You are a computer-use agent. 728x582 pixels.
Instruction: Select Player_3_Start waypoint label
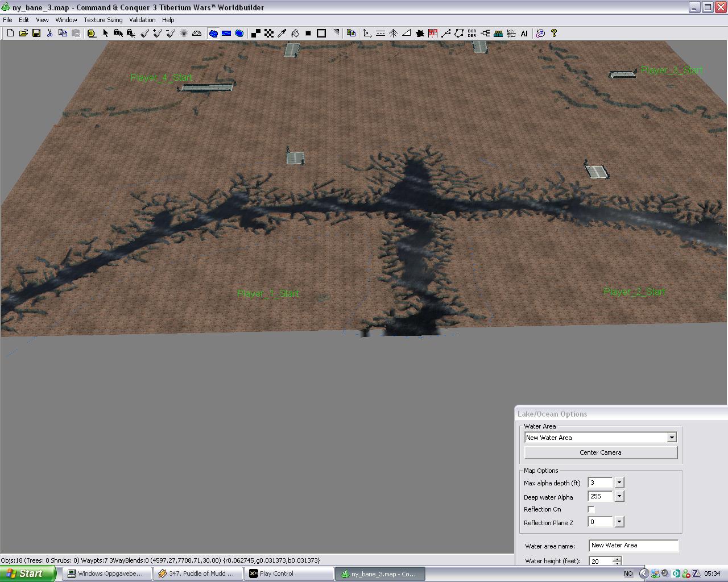point(672,70)
